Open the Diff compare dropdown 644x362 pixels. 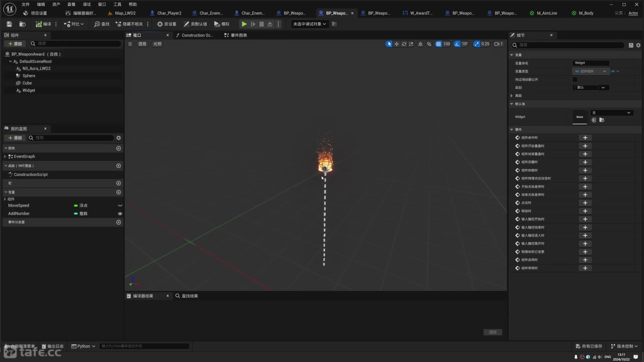[x=74, y=24]
